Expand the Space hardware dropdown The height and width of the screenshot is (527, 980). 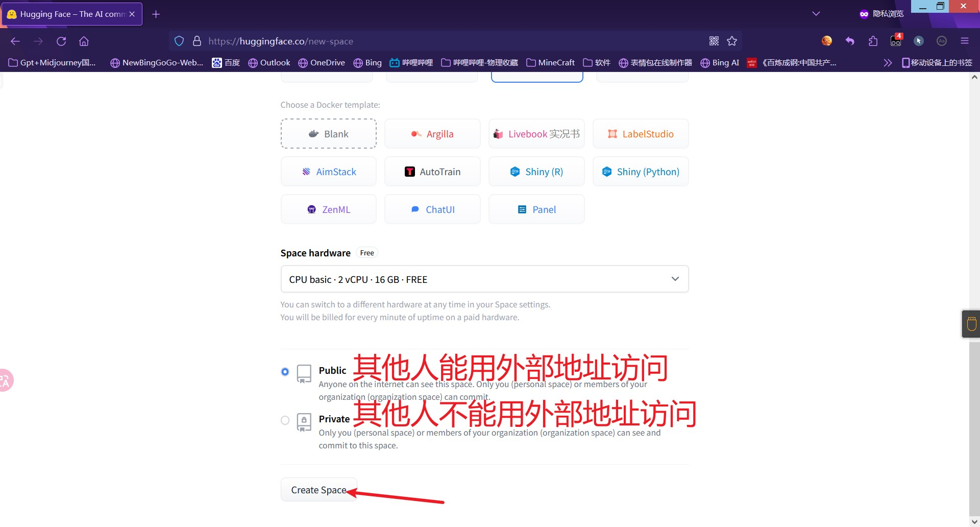484,279
